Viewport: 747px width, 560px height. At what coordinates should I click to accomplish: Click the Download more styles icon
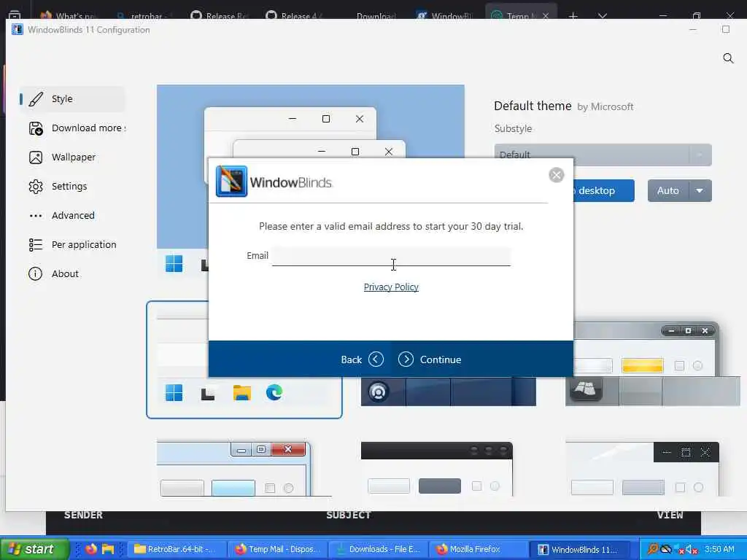coord(36,128)
